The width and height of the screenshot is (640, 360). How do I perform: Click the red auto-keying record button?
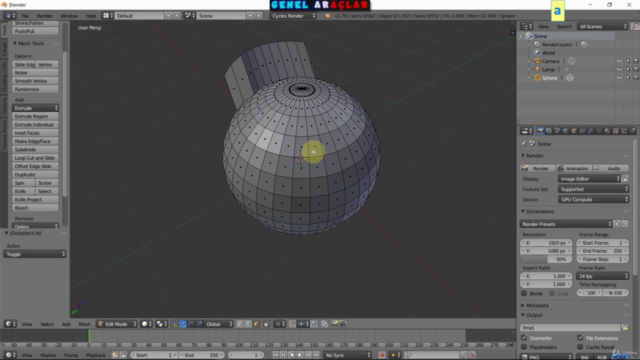click(382, 355)
